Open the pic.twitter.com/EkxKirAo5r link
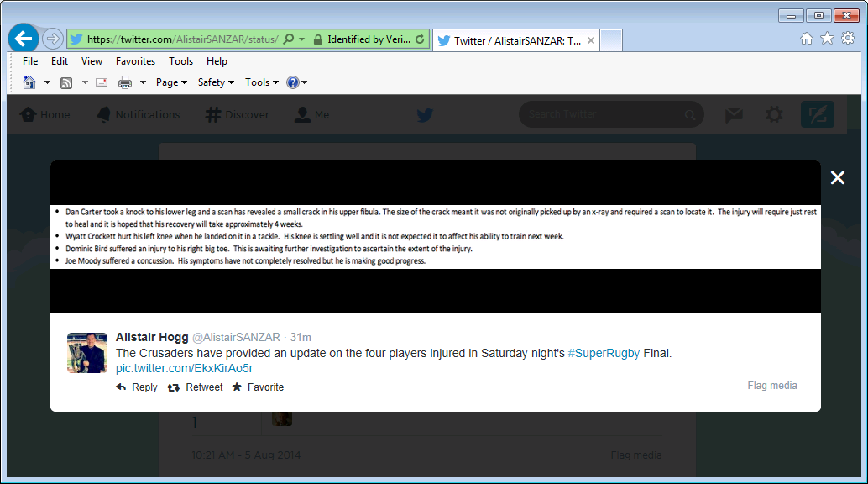Screen dimensions: 868x484 [185, 368]
